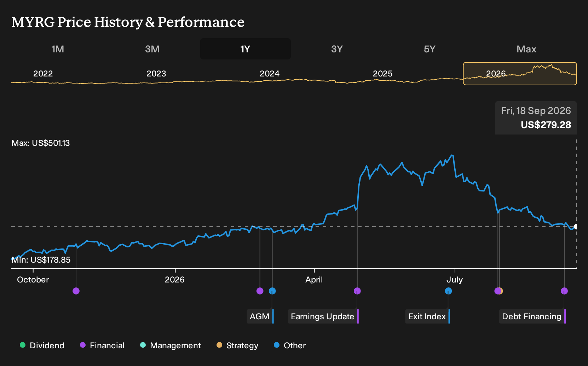588x366 pixels.
Task: Toggle the Other legend filter
Action: pos(290,345)
